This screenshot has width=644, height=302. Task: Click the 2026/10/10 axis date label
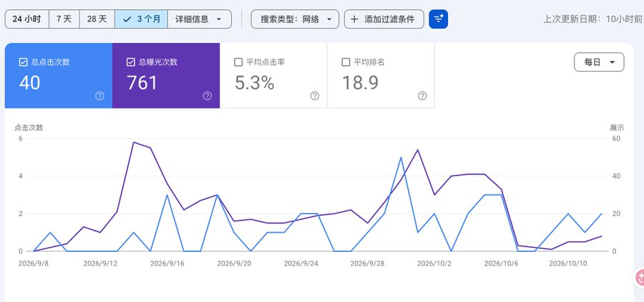click(568, 263)
